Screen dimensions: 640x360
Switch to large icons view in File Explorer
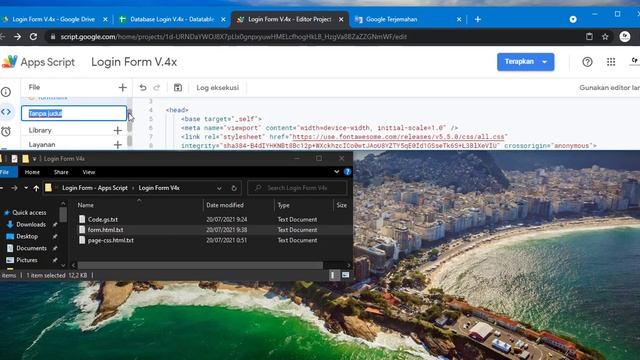(345, 275)
